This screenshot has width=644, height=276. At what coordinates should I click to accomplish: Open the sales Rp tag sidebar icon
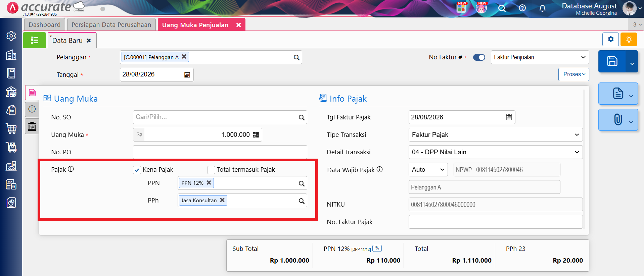[x=11, y=110]
